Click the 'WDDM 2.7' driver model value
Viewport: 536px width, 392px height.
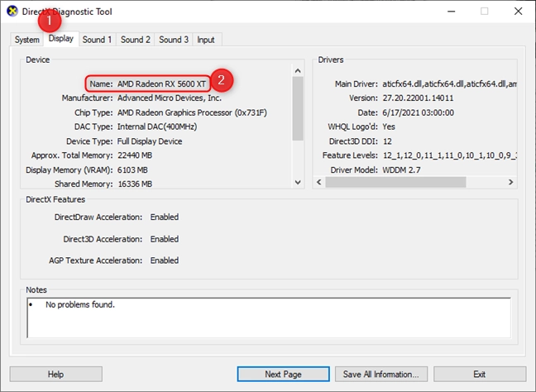coord(401,170)
